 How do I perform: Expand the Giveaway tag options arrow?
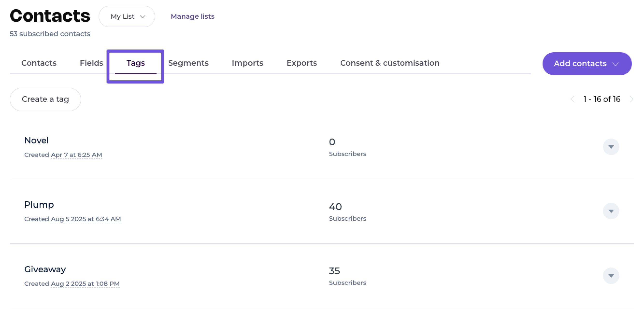click(x=610, y=276)
